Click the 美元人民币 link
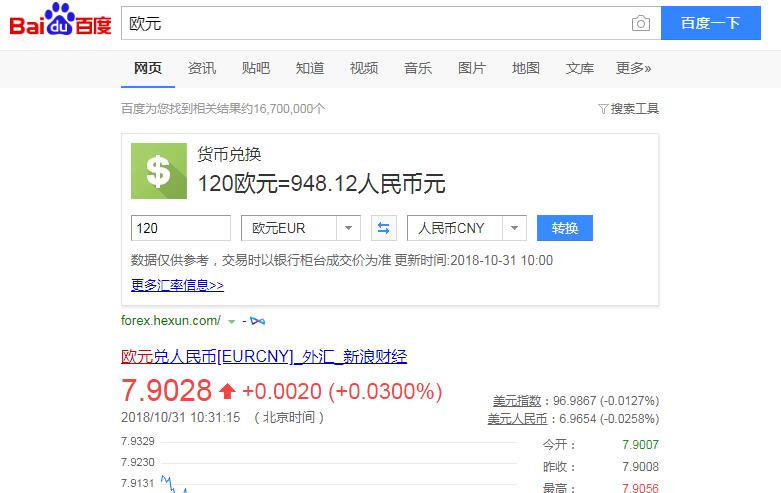 pyautogui.click(x=517, y=419)
